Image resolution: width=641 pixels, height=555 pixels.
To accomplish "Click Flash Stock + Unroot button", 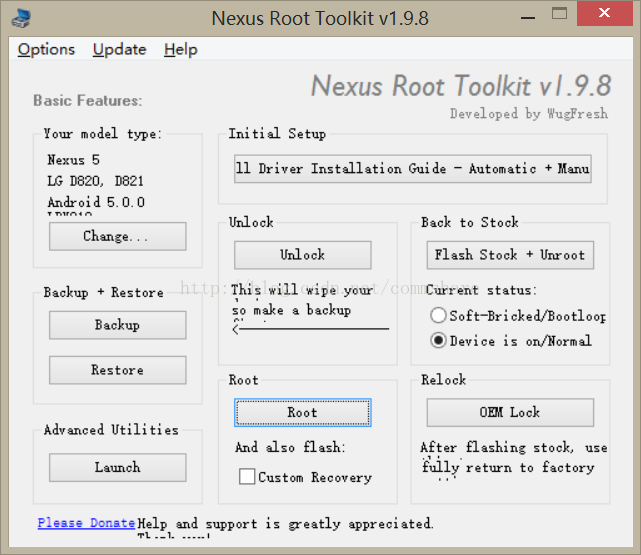I will 510,255.
